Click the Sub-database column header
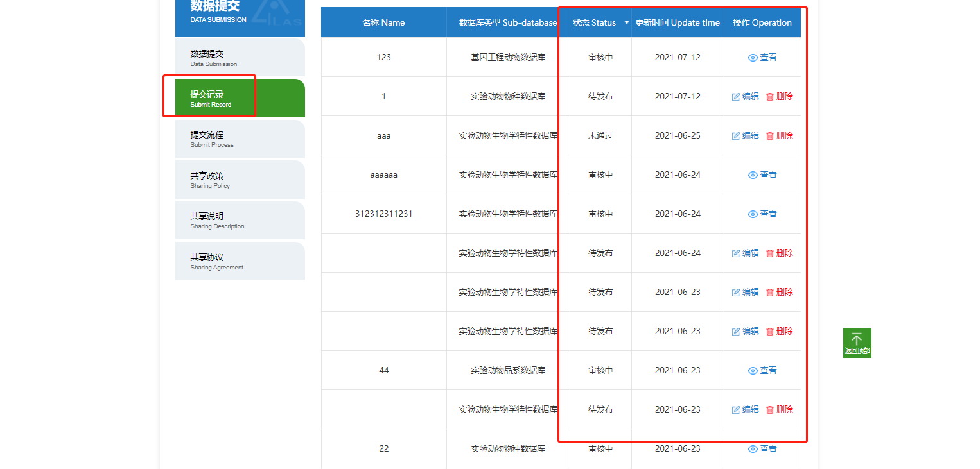The width and height of the screenshot is (980, 469). coord(508,23)
